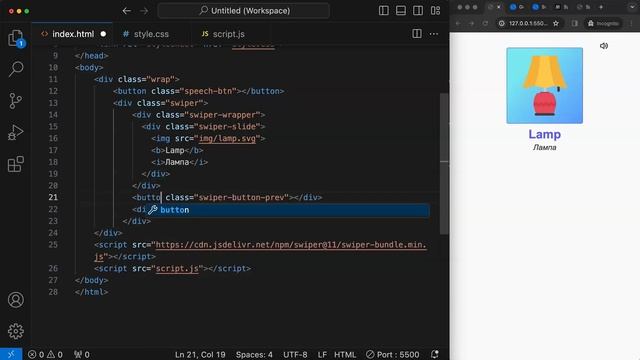Screen dimensions: 640x360
Task: Change line ending via LF status item
Action: pos(322,355)
